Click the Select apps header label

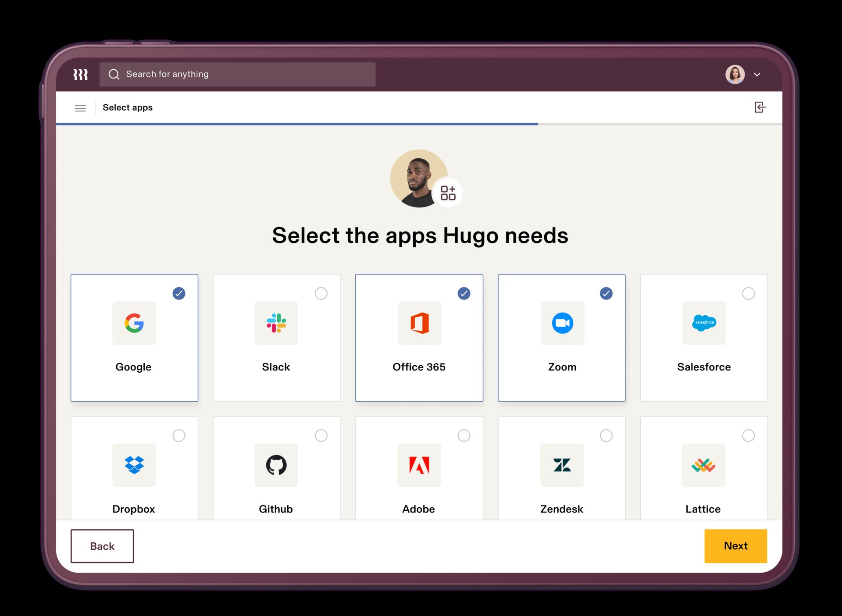click(x=128, y=107)
